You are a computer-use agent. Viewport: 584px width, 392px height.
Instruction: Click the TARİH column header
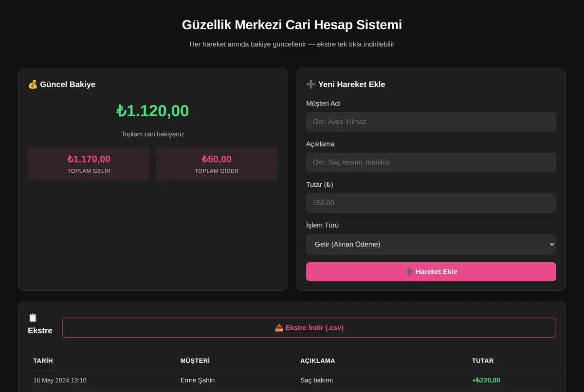(43, 361)
